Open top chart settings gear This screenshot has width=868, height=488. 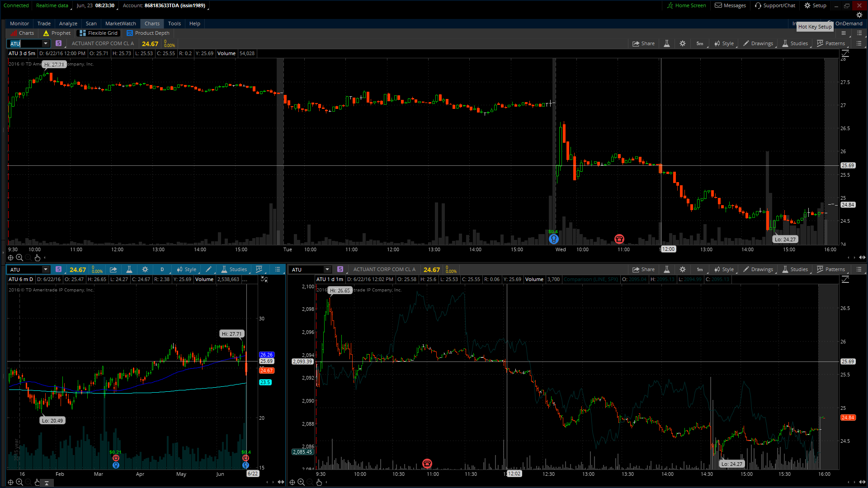(683, 43)
